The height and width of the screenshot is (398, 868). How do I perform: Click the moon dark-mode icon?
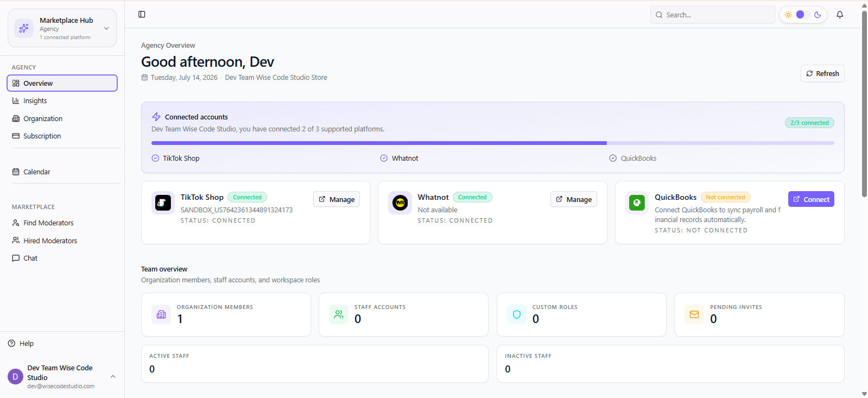coord(818,15)
